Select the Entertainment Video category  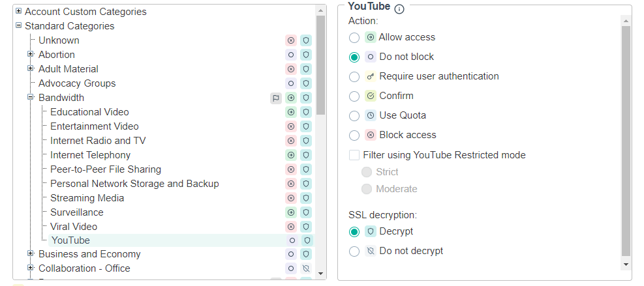pos(95,126)
